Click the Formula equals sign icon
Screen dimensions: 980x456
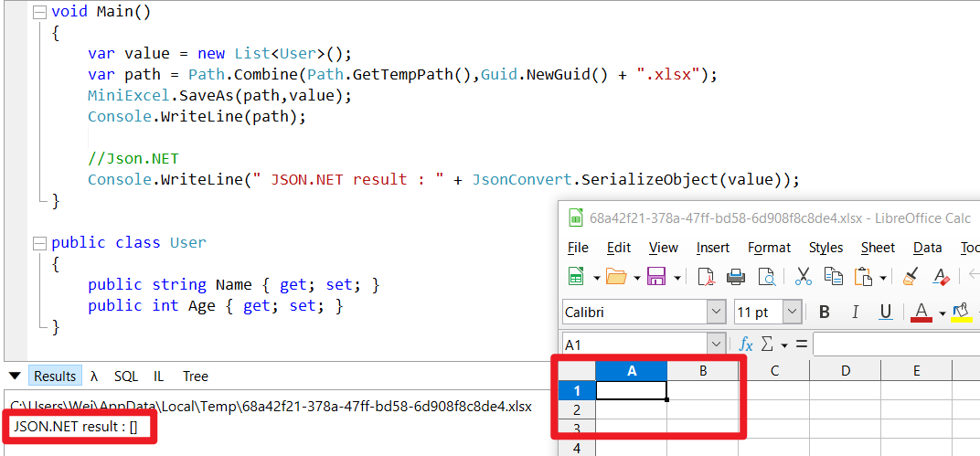[801, 345]
